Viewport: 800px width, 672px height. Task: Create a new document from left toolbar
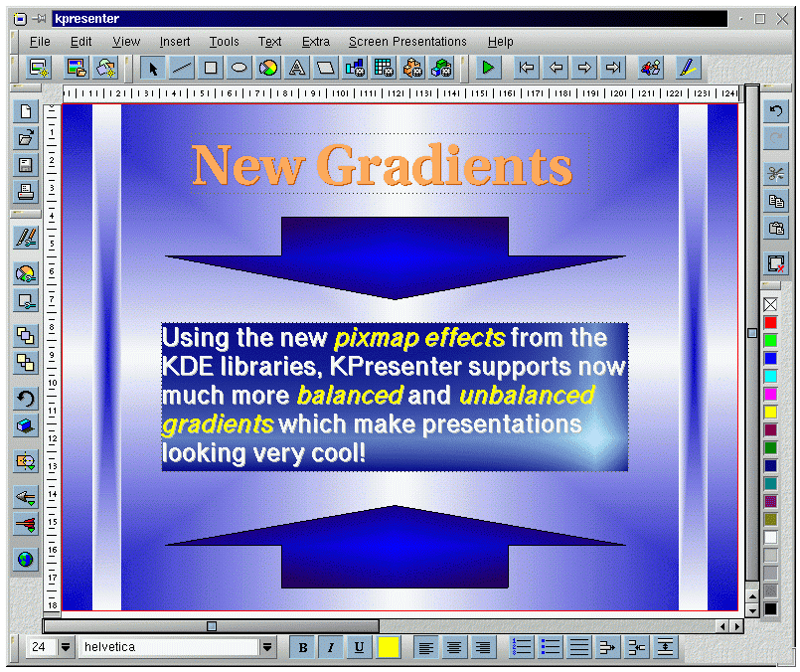26,111
